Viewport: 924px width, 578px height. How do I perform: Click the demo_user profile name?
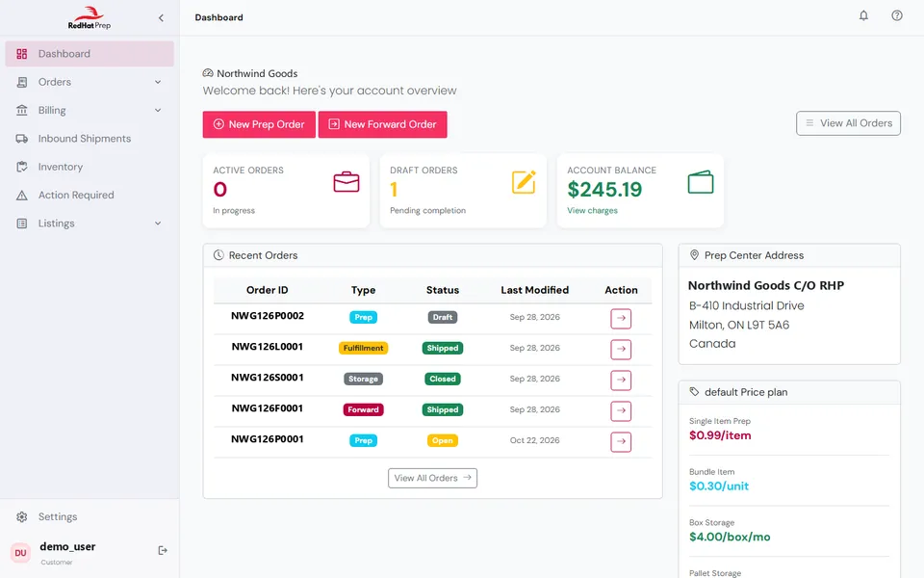67,547
